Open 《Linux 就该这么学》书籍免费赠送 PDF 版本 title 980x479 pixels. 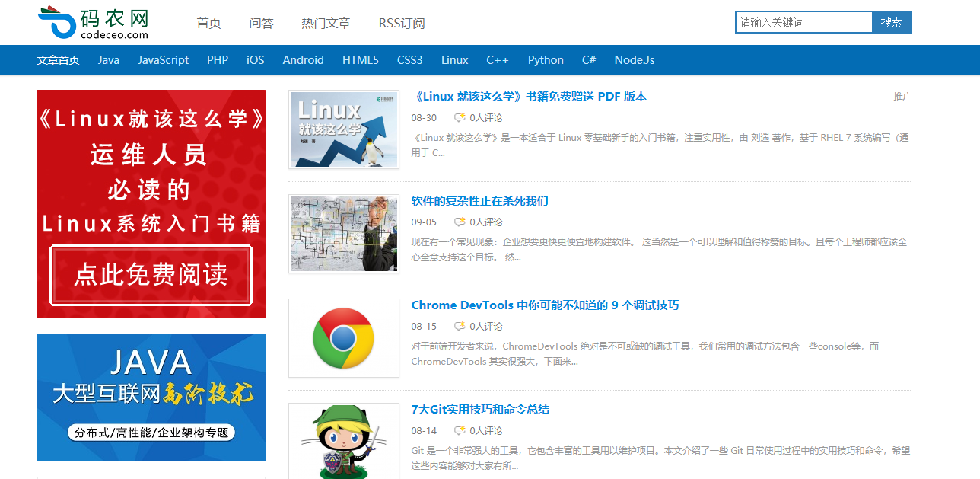point(529,97)
